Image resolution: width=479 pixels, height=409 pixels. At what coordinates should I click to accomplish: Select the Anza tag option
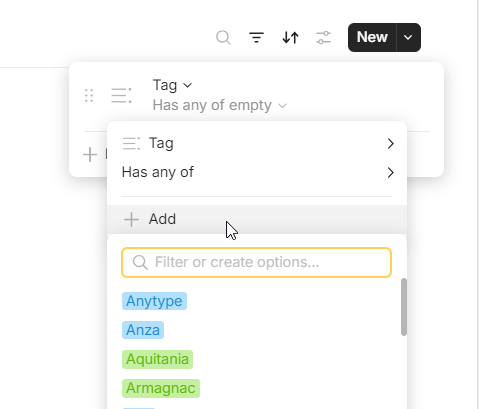point(143,330)
